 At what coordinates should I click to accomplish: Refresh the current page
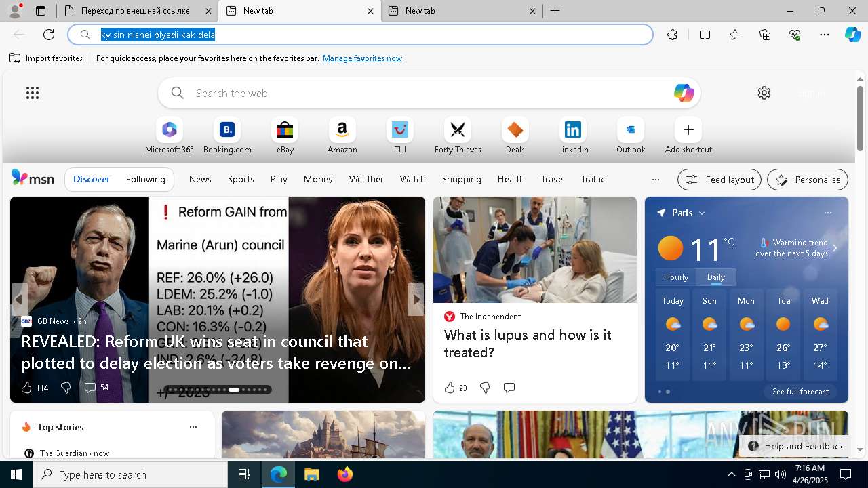tap(49, 35)
